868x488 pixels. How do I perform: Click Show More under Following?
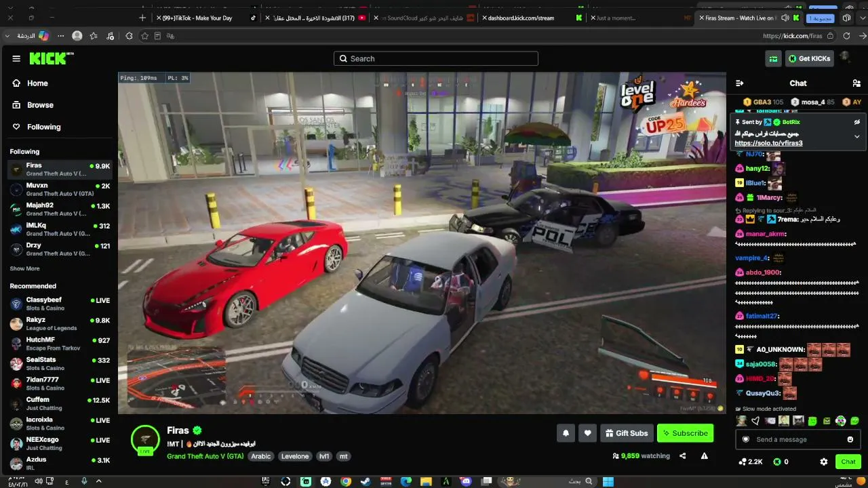coord(24,268)
